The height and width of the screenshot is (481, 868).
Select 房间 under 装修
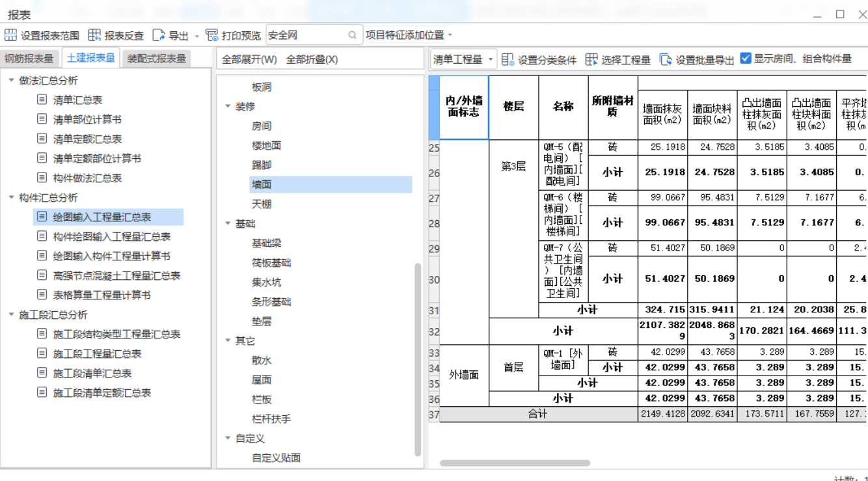(x=262, y=126)
